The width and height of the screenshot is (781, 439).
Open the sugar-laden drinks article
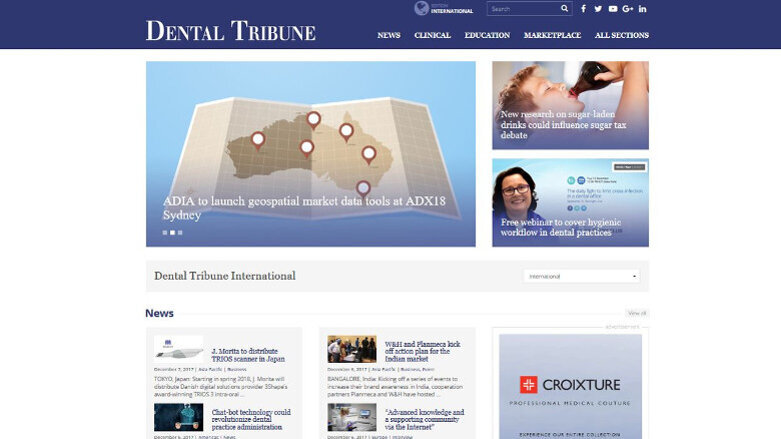tap(570, 105)
